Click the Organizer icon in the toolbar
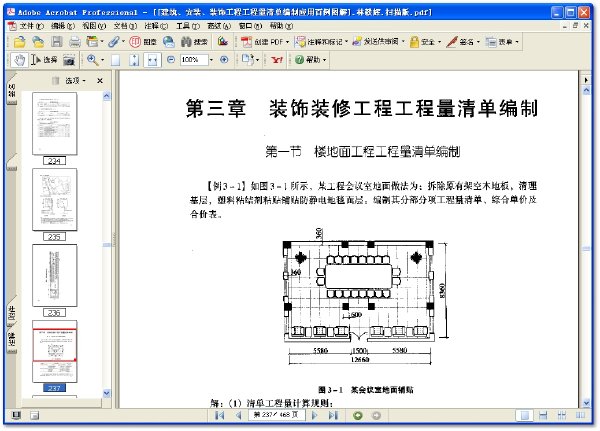Viewport: 600px width, 431px height. [92, 41]
